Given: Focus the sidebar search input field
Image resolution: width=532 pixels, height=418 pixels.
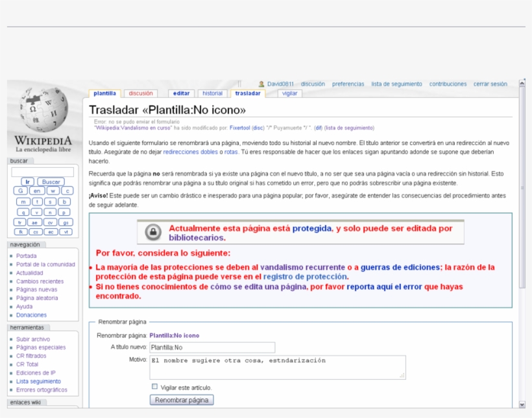Looking at the screenshot, I should 42,172.
